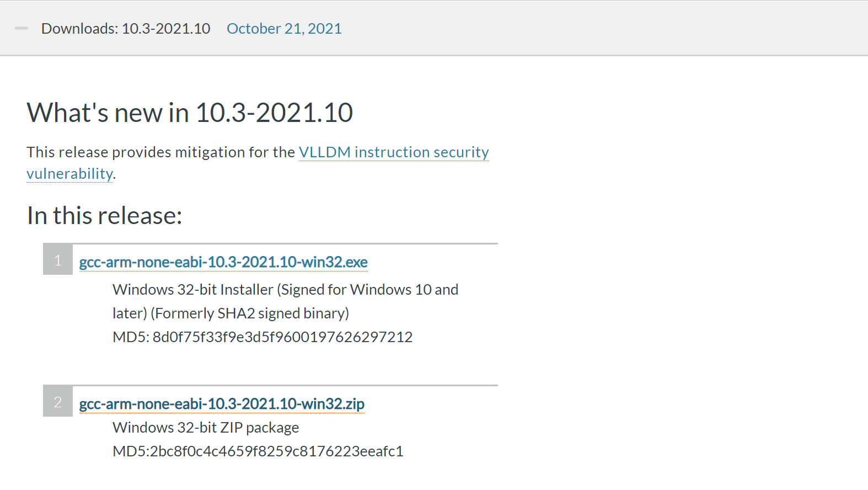Image resolution: width=868 pixels, height=490 pixels.
Task: Click the "(Signed for Windows 10 and" text
Action: coord(367,290)
